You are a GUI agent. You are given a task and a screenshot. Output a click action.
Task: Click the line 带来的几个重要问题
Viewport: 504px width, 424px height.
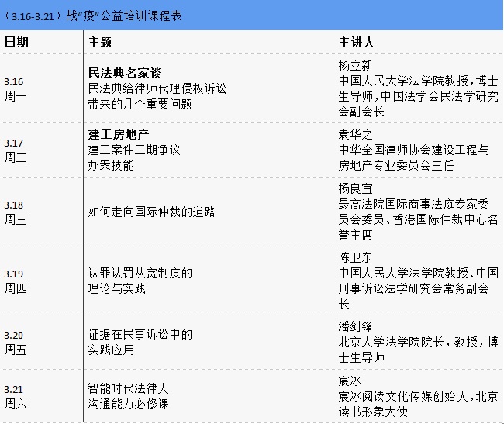click(x=140, y=104)
